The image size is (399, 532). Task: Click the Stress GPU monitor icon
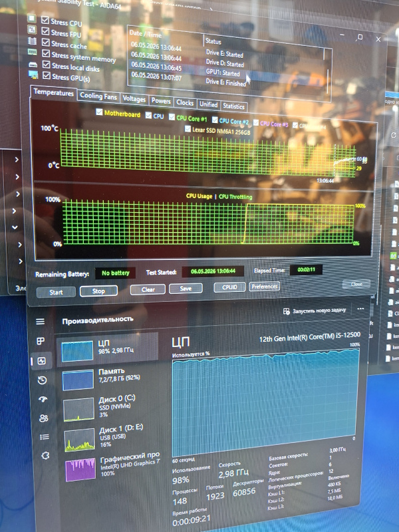click(33, 74)
